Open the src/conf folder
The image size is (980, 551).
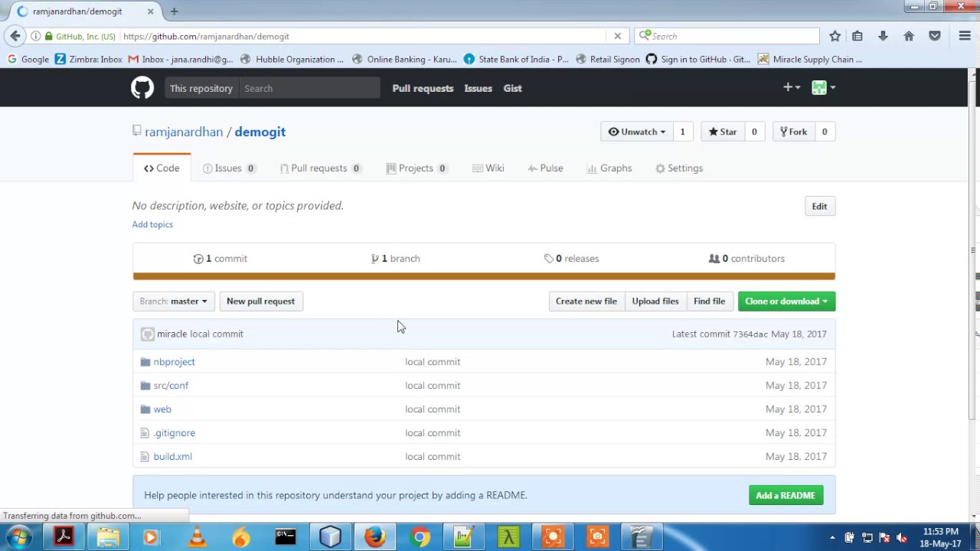click(x=171, y=385)
